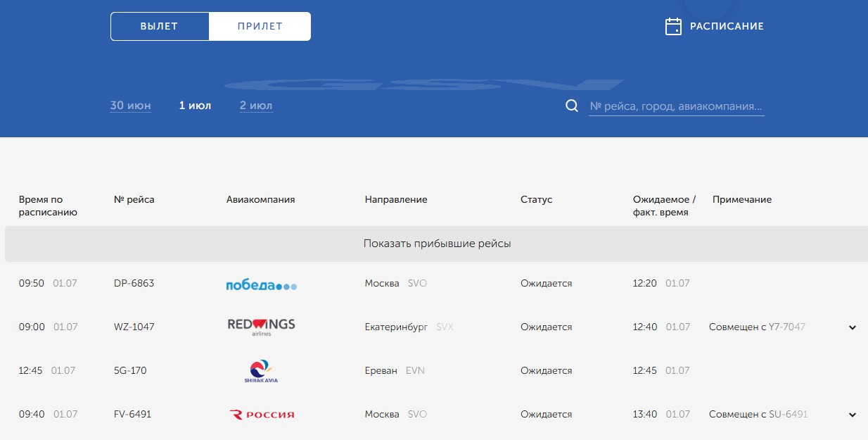
Task: Click the Shirak Avia airline logo
Action: [261, 371]
